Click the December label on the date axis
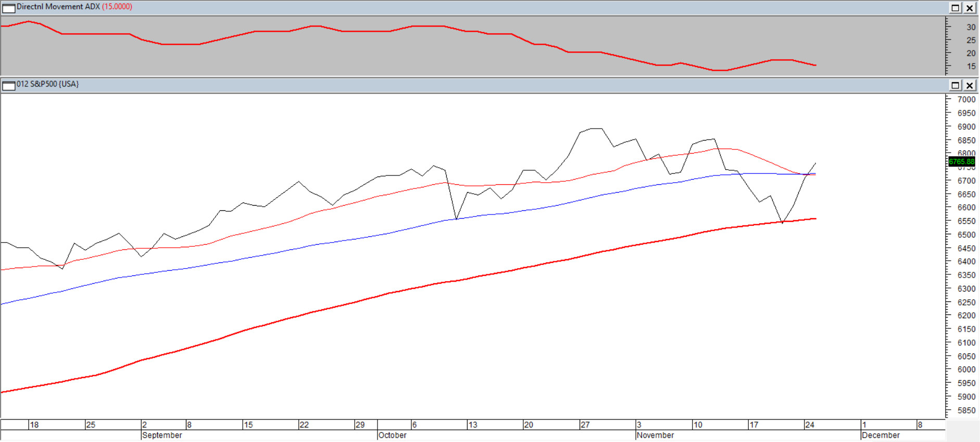This screenshot has height=442, width=980. 881,435
